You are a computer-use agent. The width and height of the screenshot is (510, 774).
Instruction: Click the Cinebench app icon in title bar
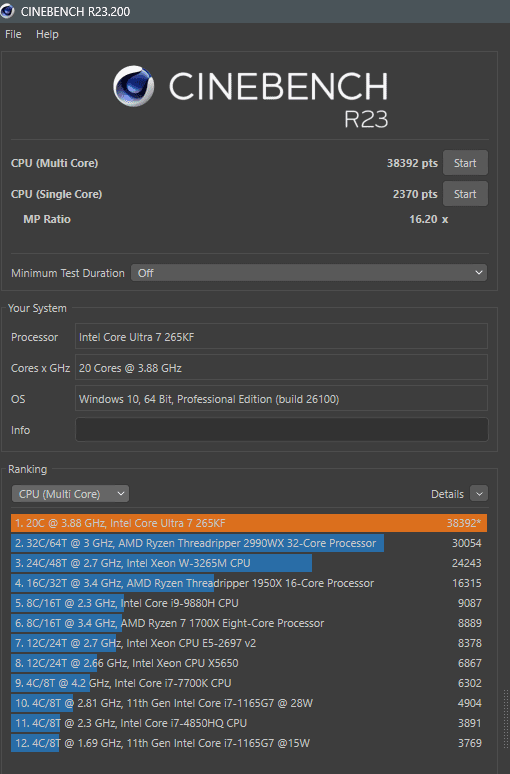(7, 11)
